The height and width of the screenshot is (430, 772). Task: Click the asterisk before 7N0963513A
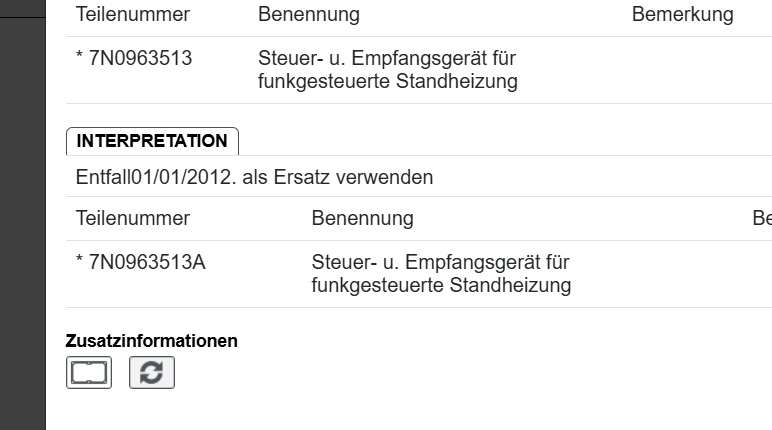point(80,264)
